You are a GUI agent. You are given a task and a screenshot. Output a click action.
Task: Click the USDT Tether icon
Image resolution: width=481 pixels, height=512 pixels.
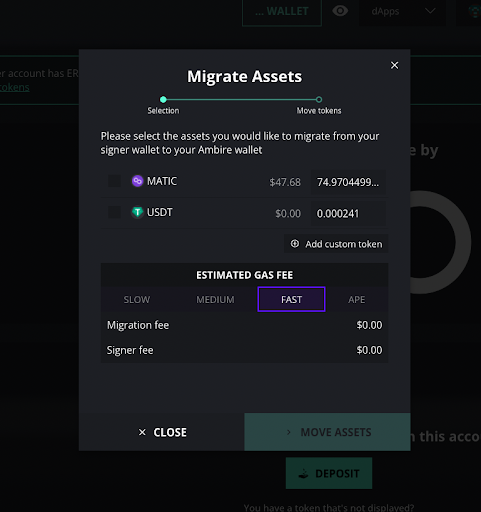137,212
